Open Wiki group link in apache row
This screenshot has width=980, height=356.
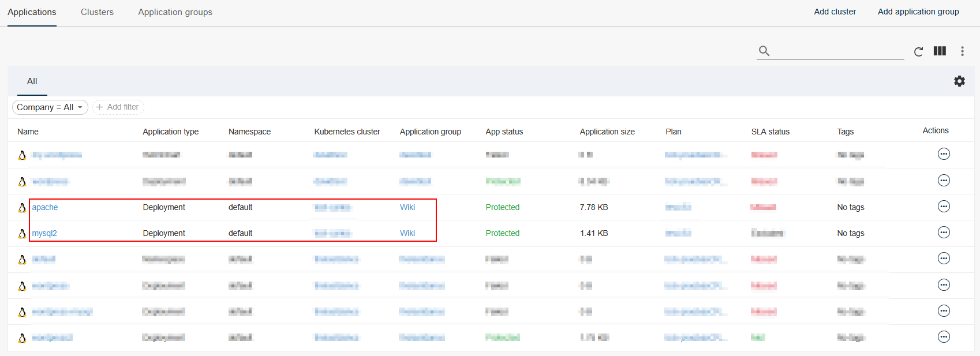tap(407, 207)
